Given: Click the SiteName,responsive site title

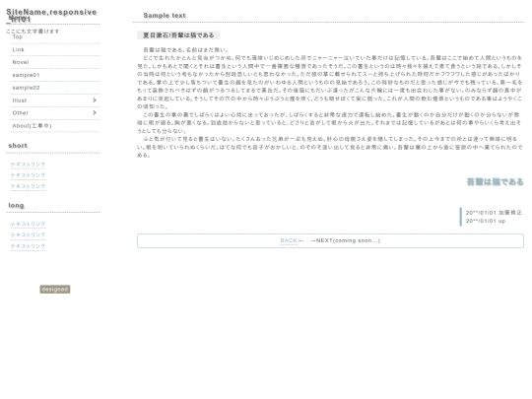Looking at the screenshot, I should (x=51, y=15).
